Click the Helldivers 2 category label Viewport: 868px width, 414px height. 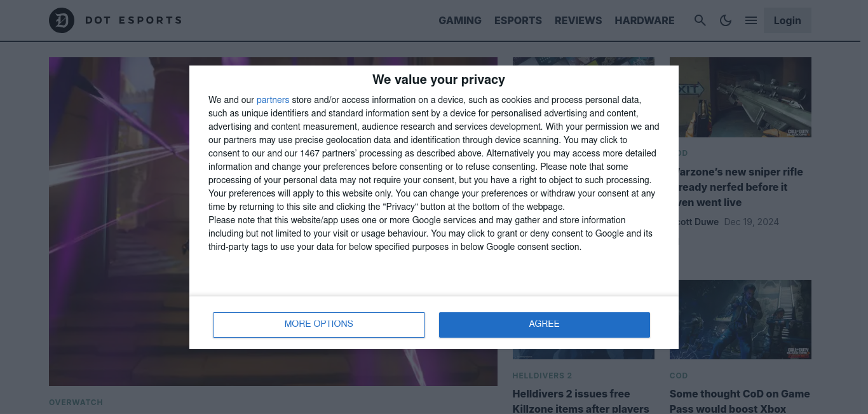pos(542,375)
